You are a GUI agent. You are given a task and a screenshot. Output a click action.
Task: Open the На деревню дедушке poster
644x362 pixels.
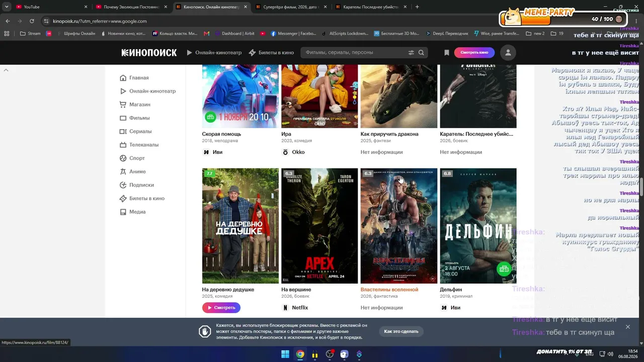click(240, 226)
